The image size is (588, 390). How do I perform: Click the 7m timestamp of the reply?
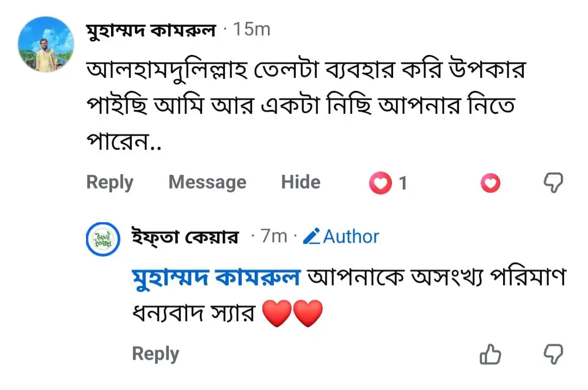[x=274, y=236]
